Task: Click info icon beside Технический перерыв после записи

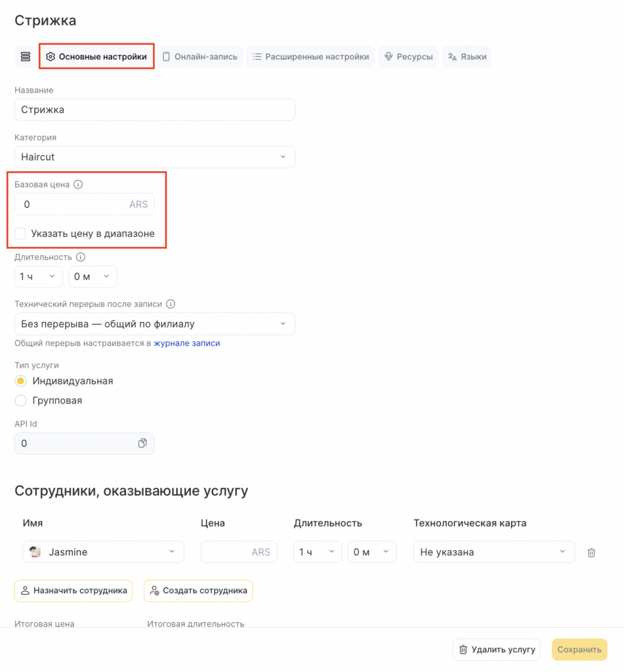Action: [x=171, y=304]
